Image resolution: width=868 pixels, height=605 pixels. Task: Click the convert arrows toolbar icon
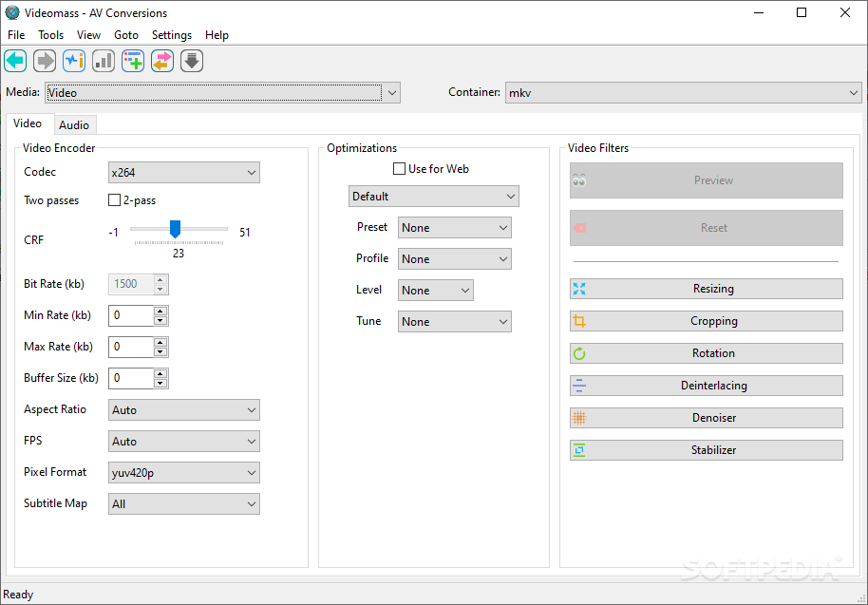pyautogui.click(x=162, y=61)
